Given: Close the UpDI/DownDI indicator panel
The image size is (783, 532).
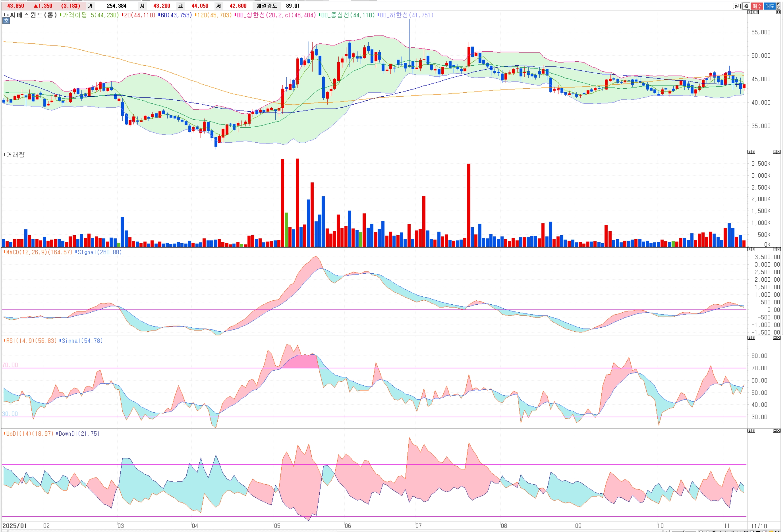Looking at the screenshot, I should [x=778, y=431].
